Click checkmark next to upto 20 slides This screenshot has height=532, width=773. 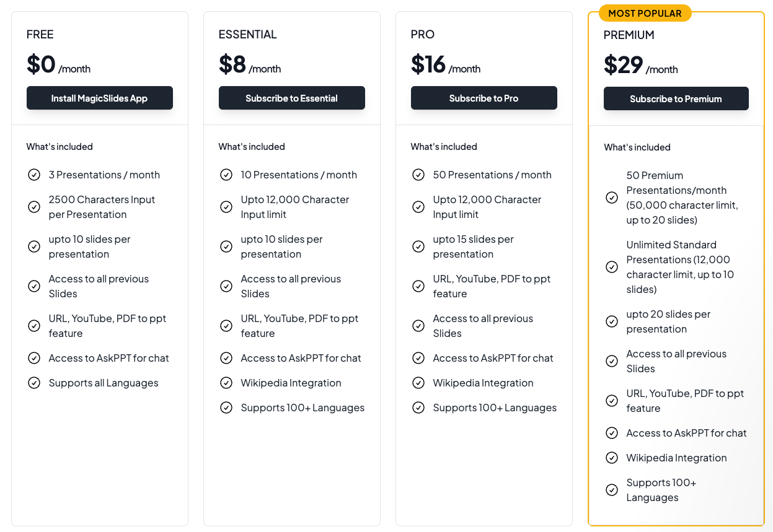click(612, 321)
